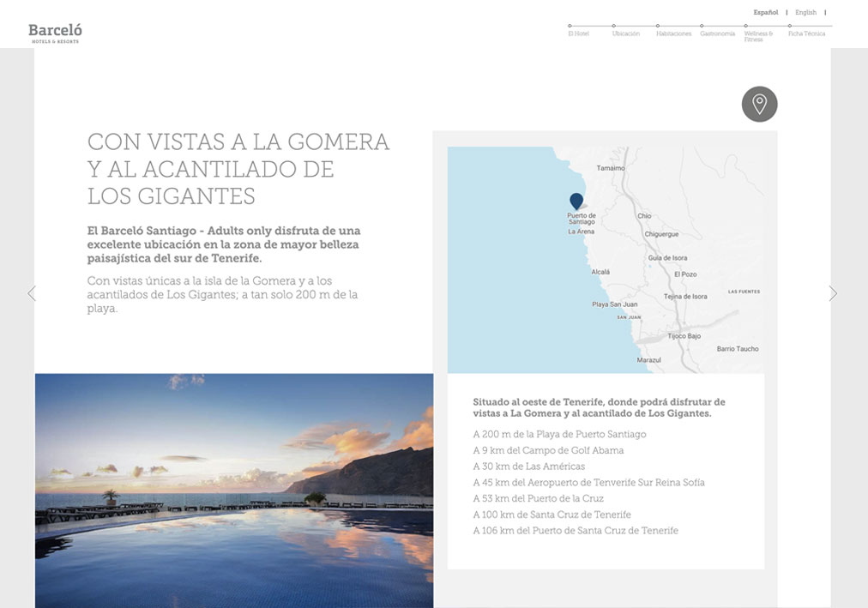Click 'A 53 km del Puerto de la Cruz'

pos(538,498)
